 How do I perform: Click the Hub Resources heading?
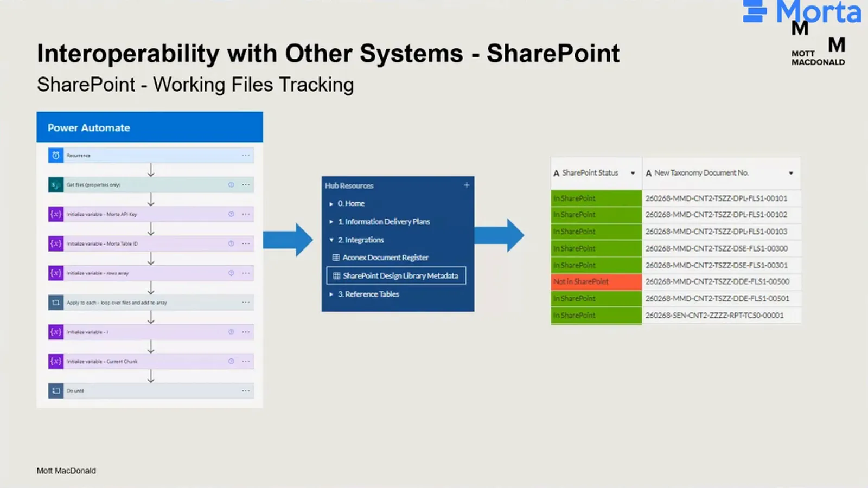(349, 185)
